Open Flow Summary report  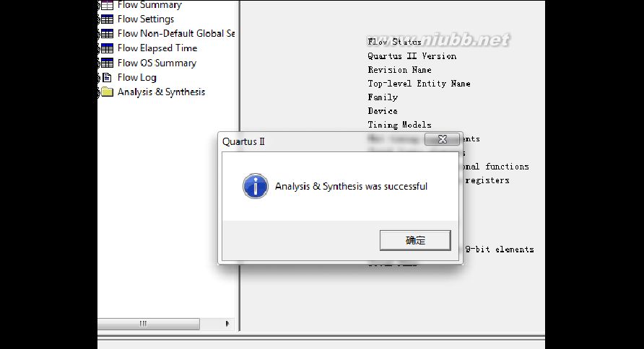(149, 5)
